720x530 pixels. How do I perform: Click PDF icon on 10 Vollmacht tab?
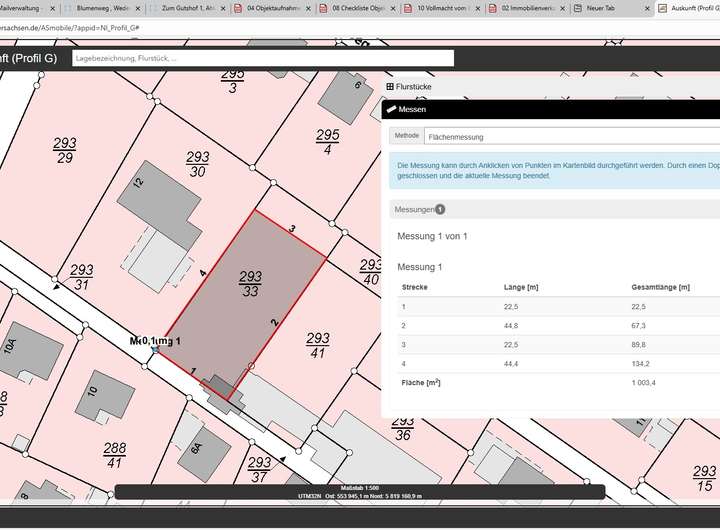[x=408, y=8]
